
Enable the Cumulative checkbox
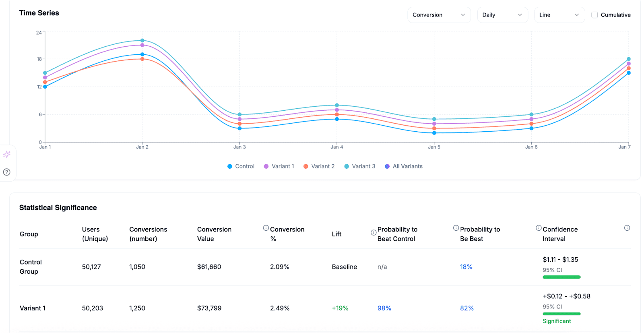pos(594,15)
